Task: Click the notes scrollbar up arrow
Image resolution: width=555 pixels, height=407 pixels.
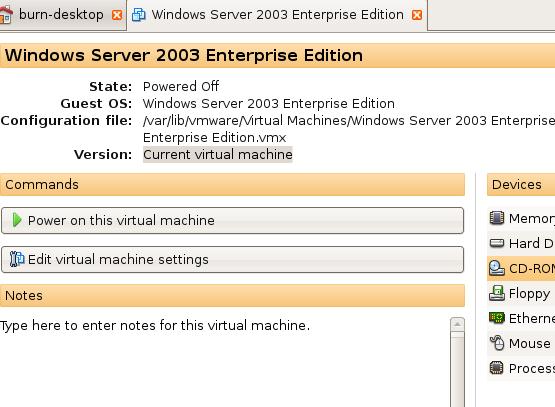Action: [x=457, y=324]
